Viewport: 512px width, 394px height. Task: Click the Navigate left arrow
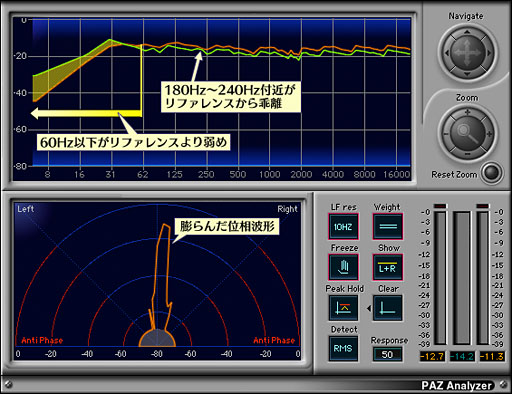[447, 53]
